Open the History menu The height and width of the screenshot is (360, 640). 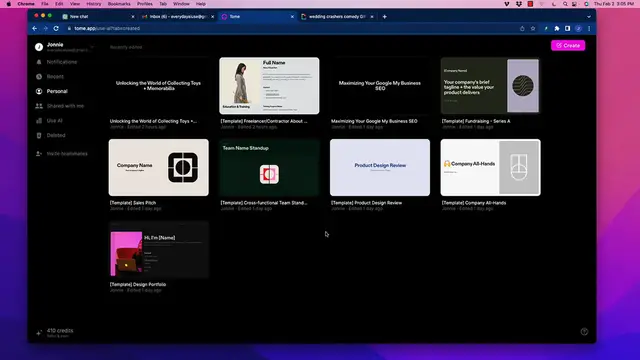[93, 4]
